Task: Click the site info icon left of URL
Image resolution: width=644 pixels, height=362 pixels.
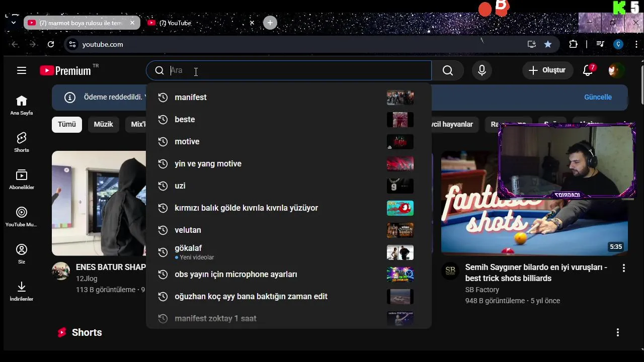Action: pos(72,44)
